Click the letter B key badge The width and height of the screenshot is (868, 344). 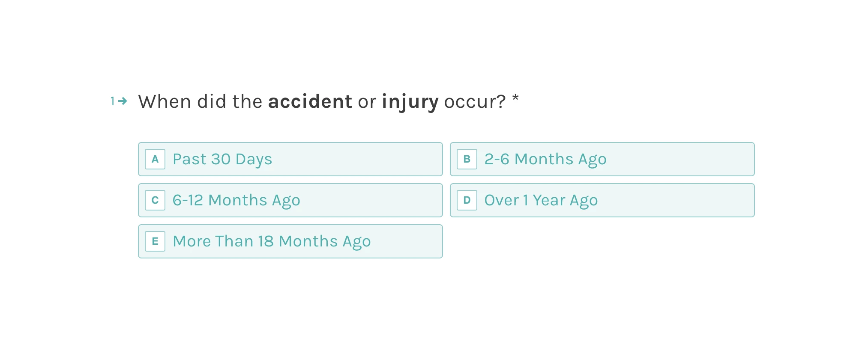point(467,159)
